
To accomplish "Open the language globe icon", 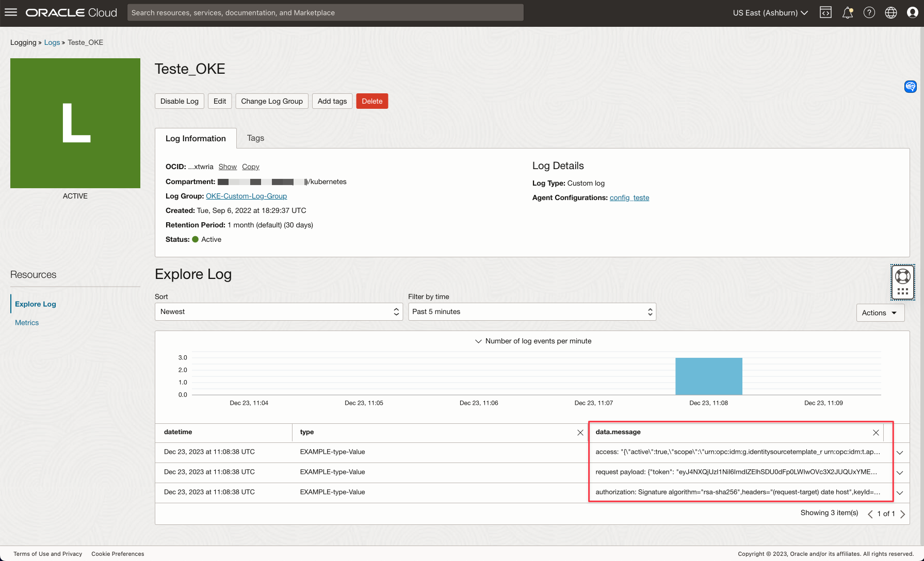I will point(891,13).
